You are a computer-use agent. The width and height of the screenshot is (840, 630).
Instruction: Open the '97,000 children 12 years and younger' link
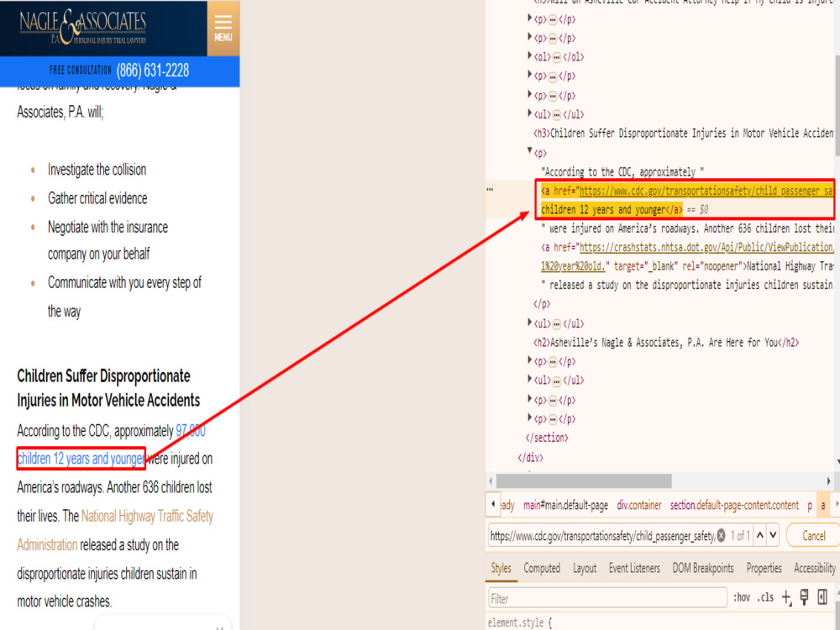(81, 459)
